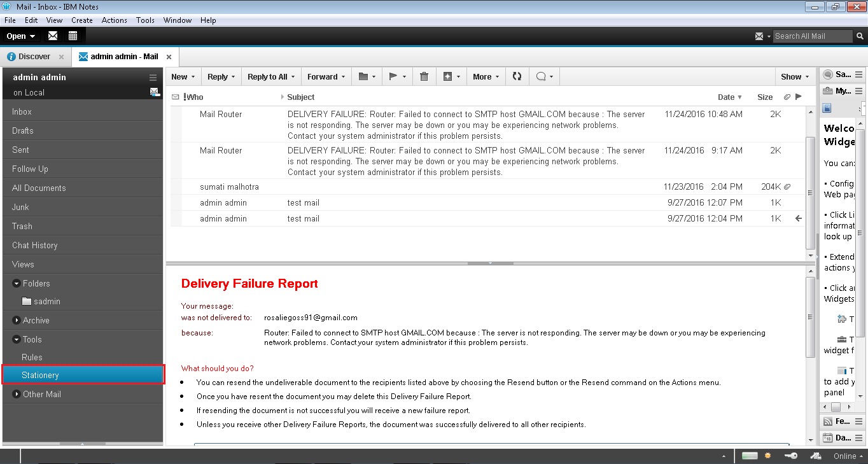Click in the Search All Mail field
Screen dimensions: 868x464
pyautogui.click(x=812, y=36)
